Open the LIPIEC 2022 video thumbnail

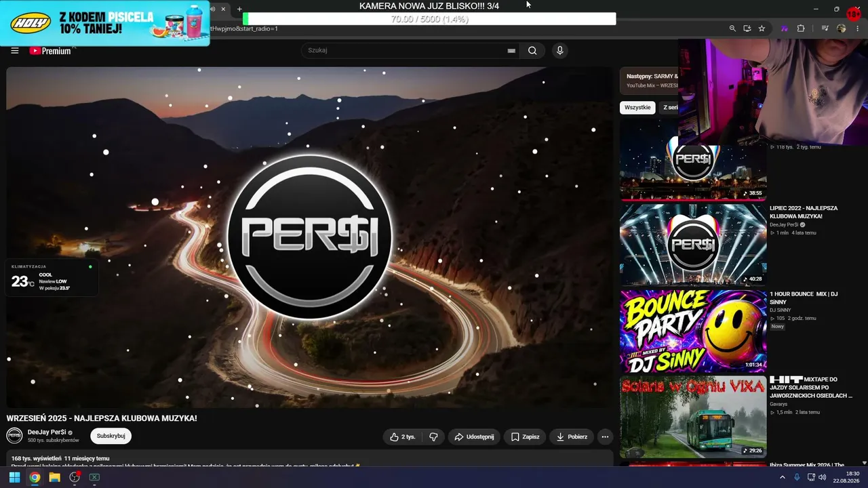coord(693,244)
